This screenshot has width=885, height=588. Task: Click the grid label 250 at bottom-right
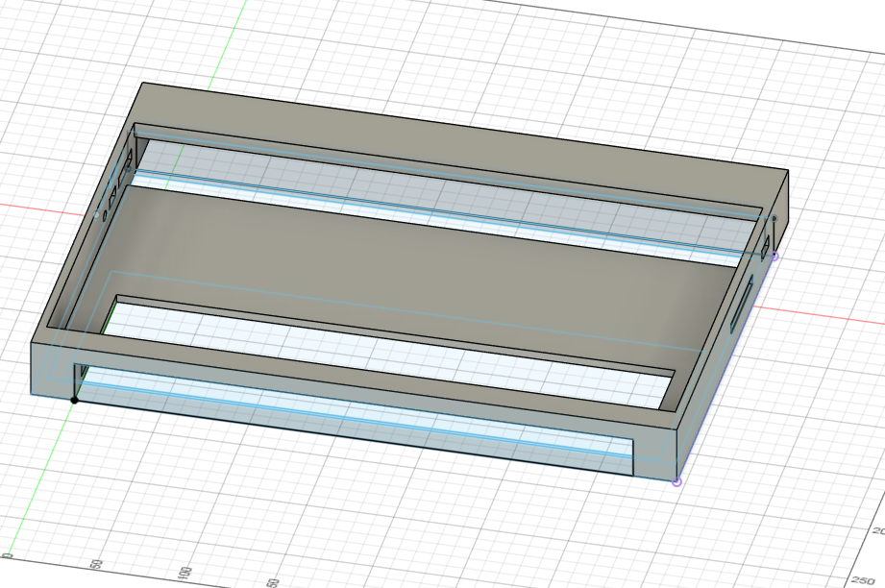pyautogui.click(x=863, y=578)
